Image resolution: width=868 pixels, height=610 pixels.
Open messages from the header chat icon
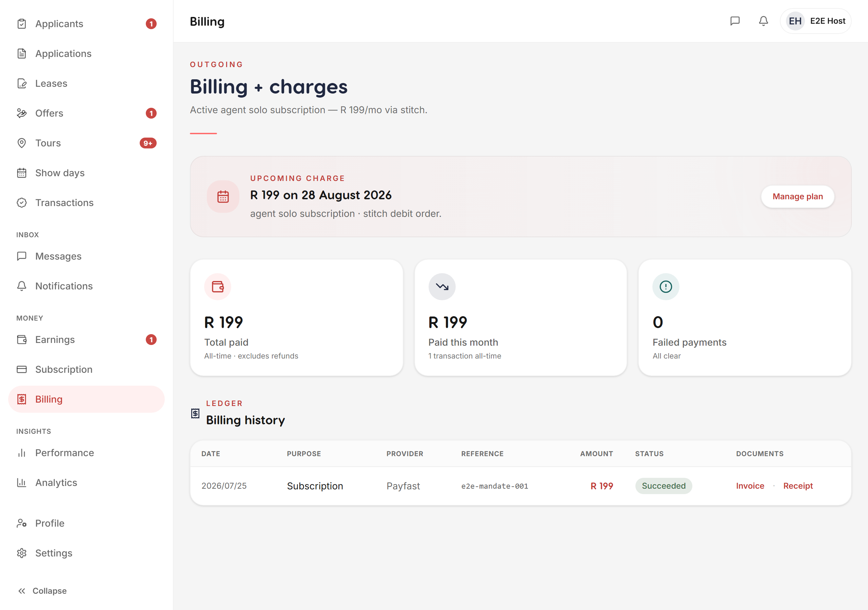(x=735, y=21)
